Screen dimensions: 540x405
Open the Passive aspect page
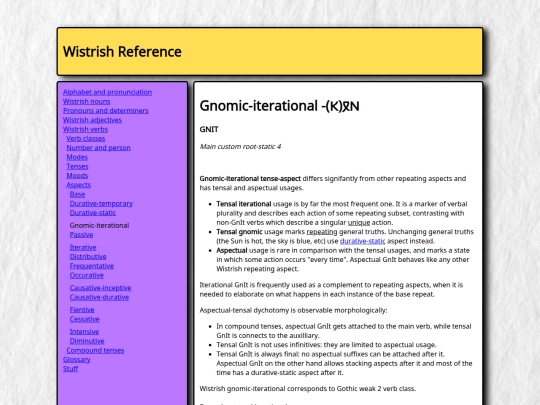click(82, 235)
